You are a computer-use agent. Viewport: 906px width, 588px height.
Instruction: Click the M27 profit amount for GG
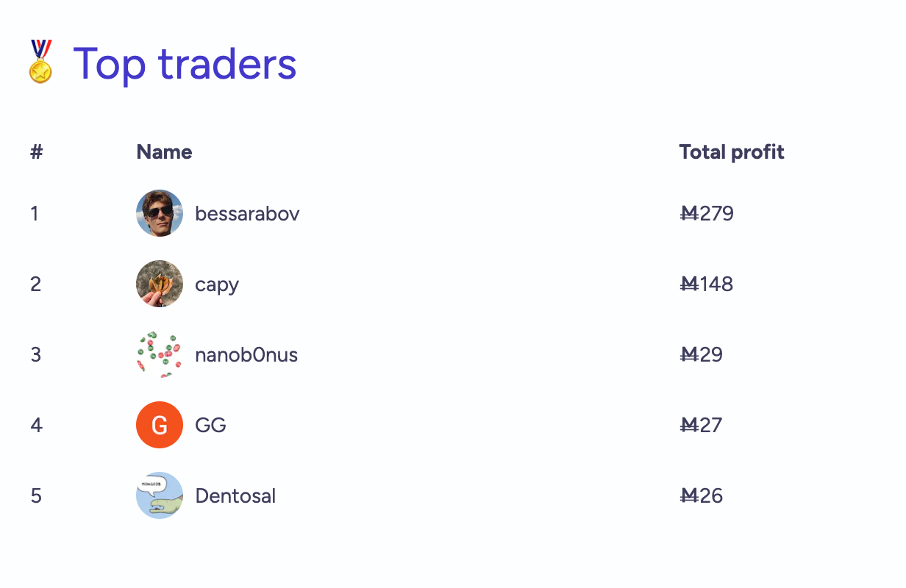tap(702, 426)
